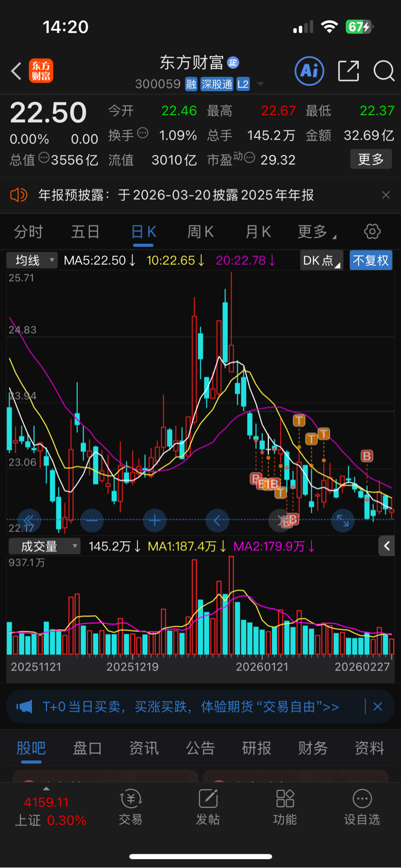Tap the 10:22.65 moving average value
Viewport: 401px width, 868px height.
tap(175, 260)
